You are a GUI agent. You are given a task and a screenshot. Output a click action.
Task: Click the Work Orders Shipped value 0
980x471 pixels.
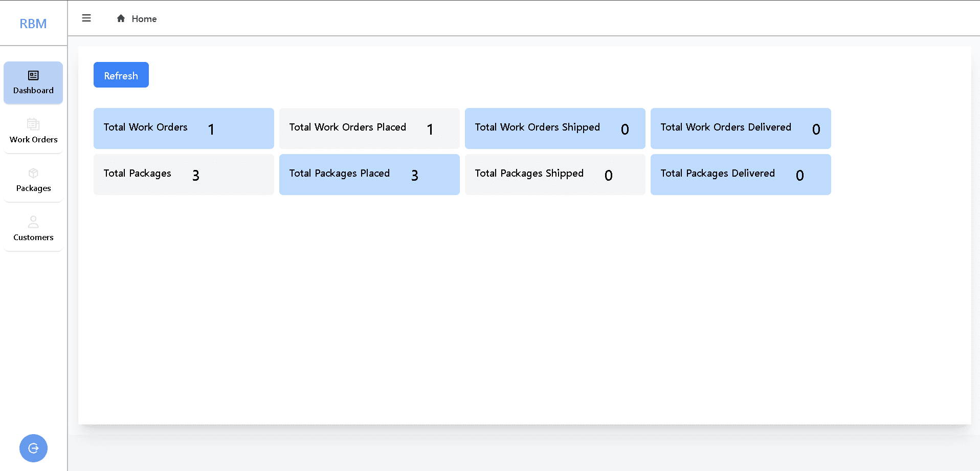coord(625,130)
